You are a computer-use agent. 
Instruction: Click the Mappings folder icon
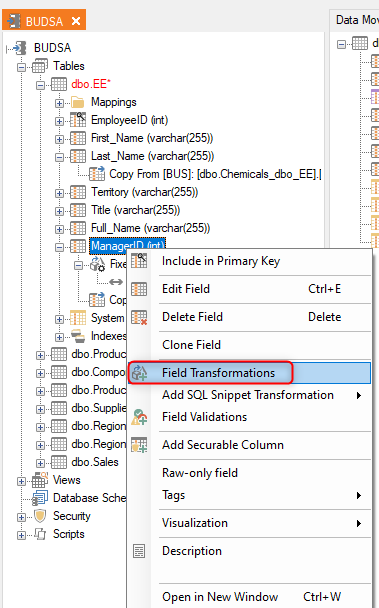point(78,102)
